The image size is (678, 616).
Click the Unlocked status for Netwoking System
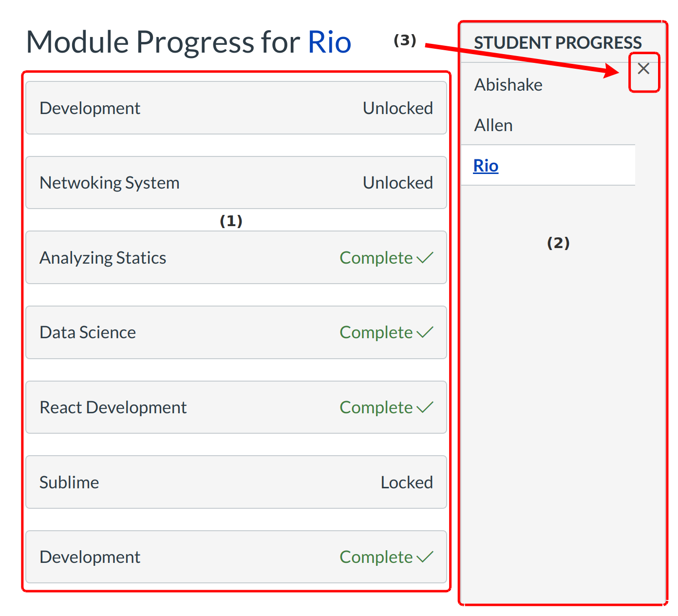(x=397, y=183)
